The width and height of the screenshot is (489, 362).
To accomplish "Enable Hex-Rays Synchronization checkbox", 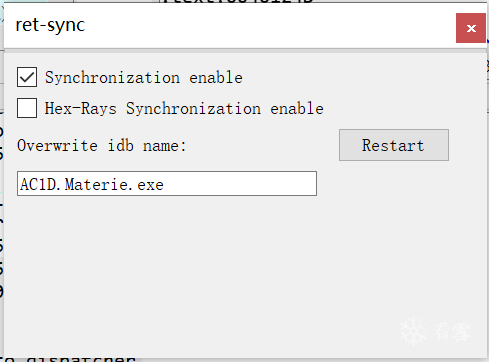I will point(27,108).
